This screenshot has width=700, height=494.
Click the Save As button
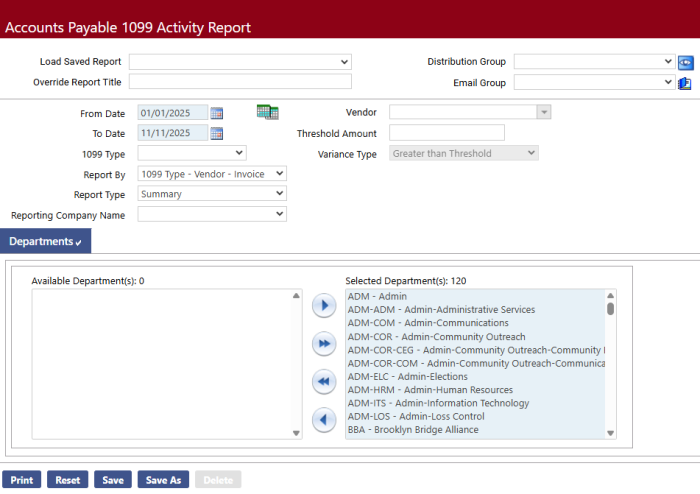[x=163, y=480]
